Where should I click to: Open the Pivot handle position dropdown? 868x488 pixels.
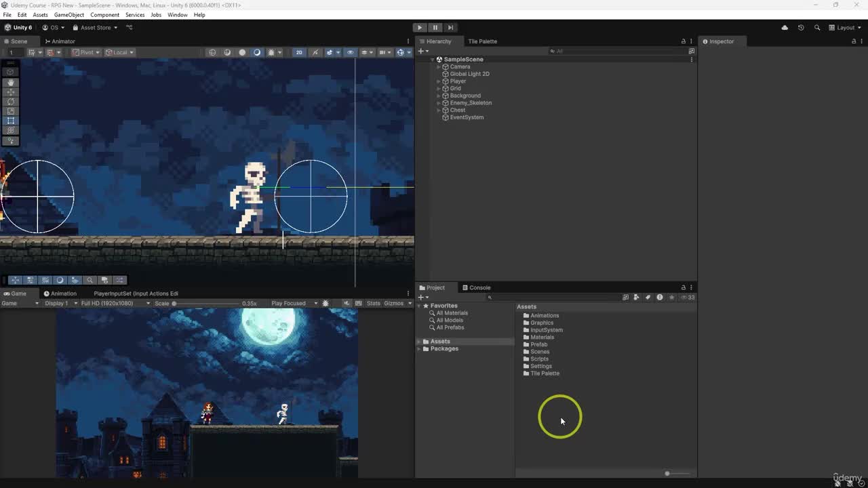[86, 52]
